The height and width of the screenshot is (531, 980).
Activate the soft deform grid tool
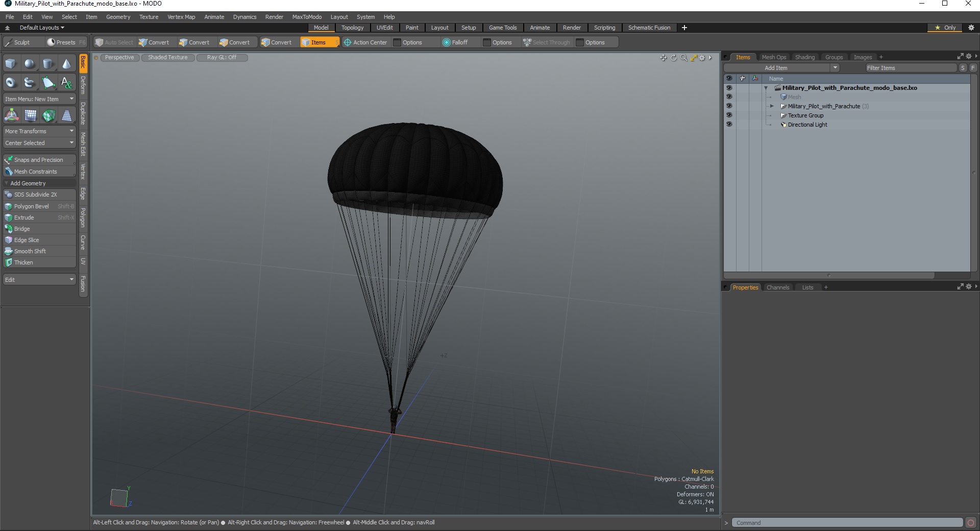click(x=30, y=115)
